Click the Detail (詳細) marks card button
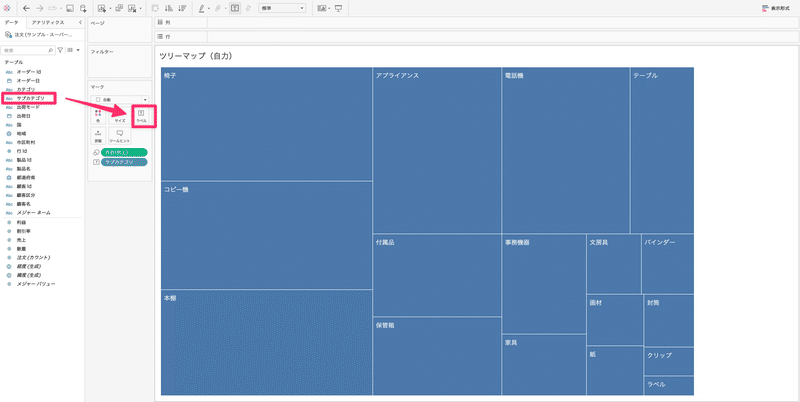The image size is (800, 402). 98,136
